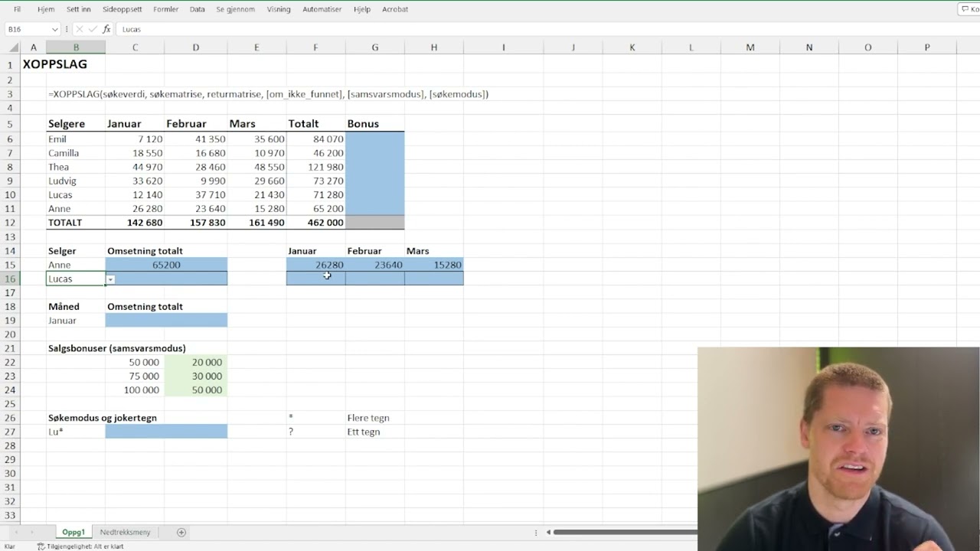The height and width of the screenshot is (551, 980).
Task: Click the green 30 000 bonus cell
Action: point(195,376)
